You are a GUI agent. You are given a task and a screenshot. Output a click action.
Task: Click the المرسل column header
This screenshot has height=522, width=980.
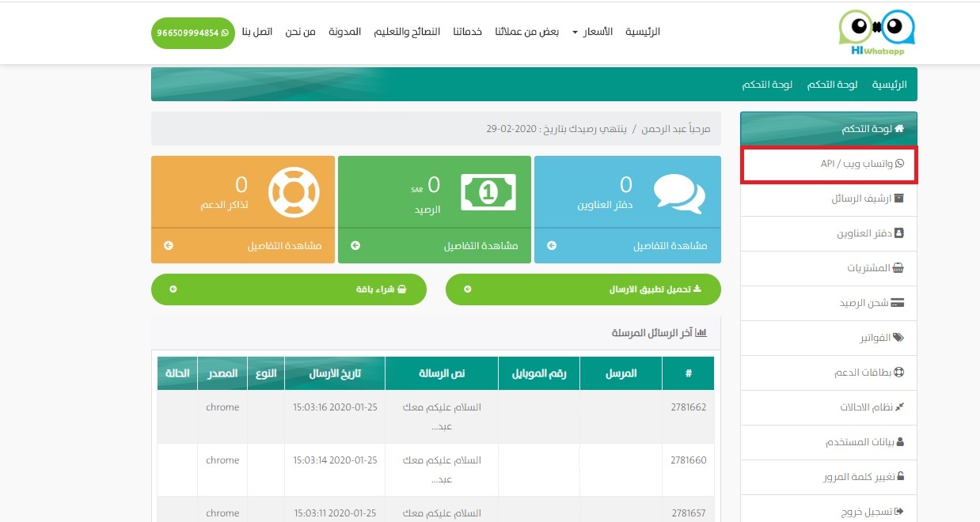621,373
